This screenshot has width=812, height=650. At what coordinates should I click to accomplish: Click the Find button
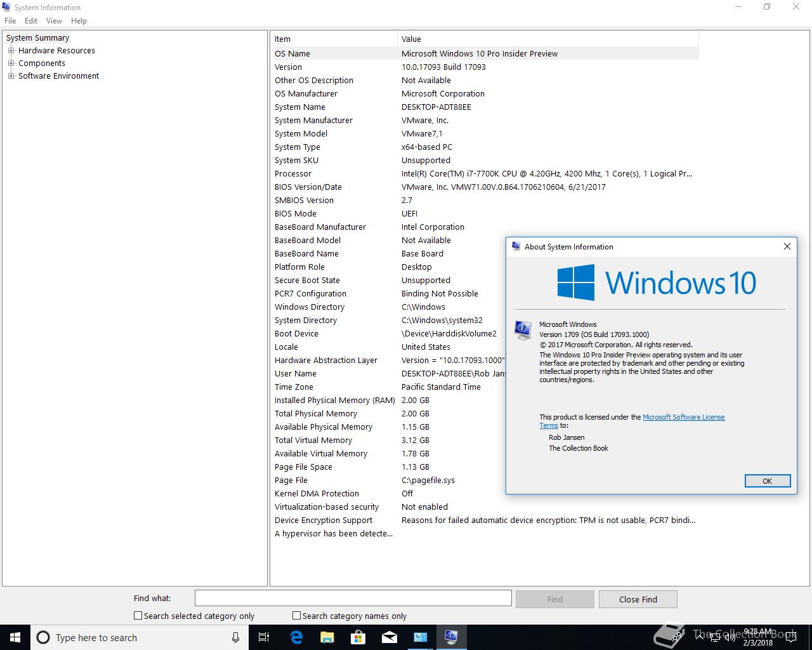click(x=555, y=599)
